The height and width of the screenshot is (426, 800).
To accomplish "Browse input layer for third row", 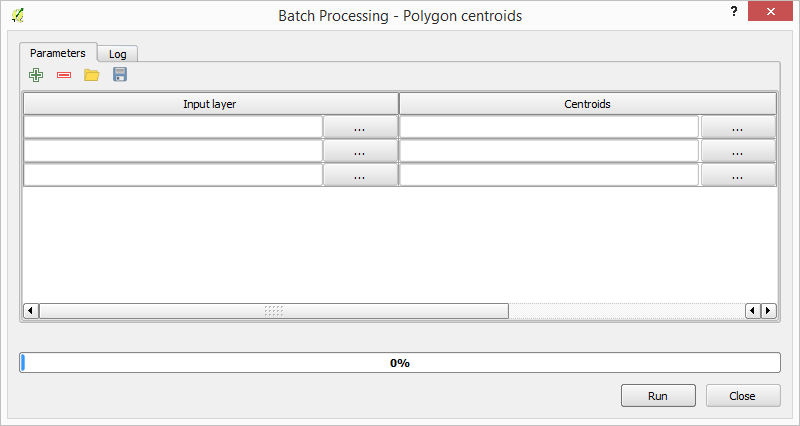I will 359,175.
